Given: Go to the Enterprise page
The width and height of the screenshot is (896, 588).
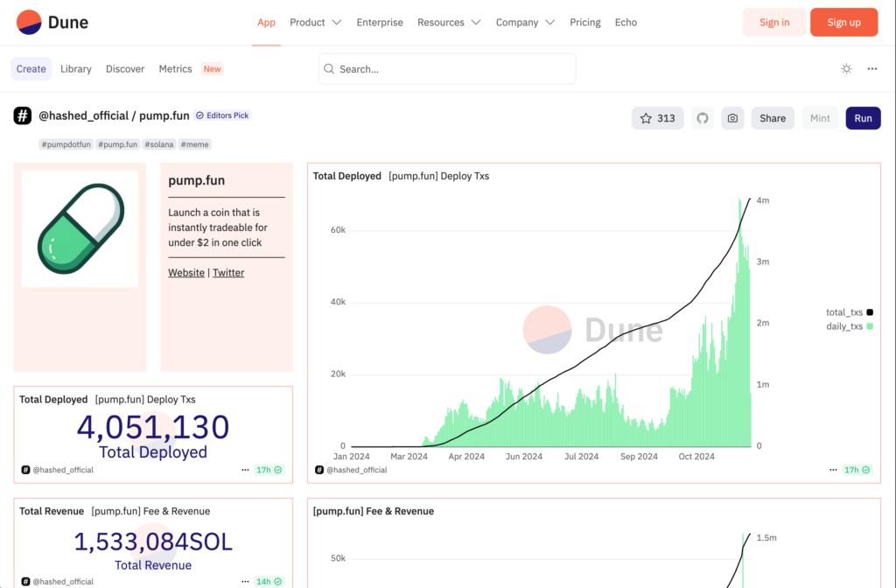Looking at the screenshot, I should coord(380,22).
